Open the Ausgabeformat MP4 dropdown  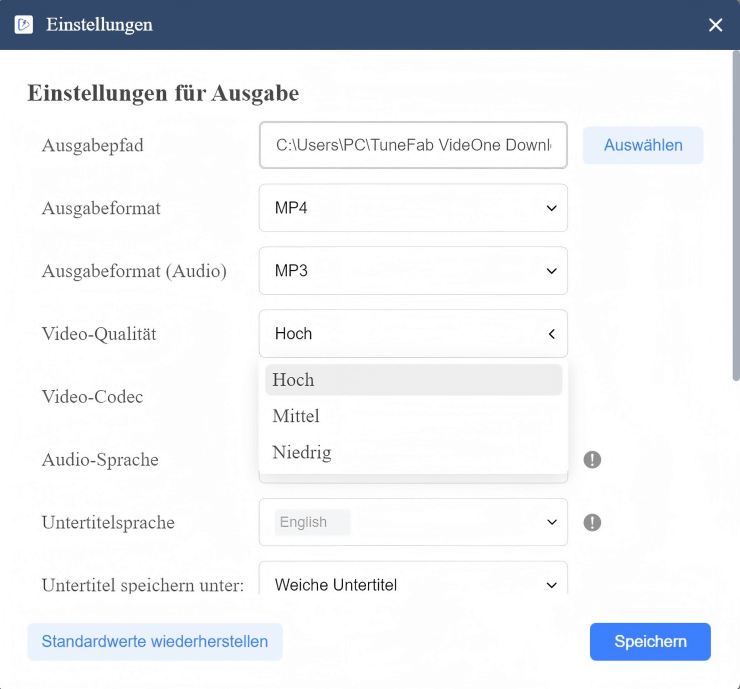(413, 208)
